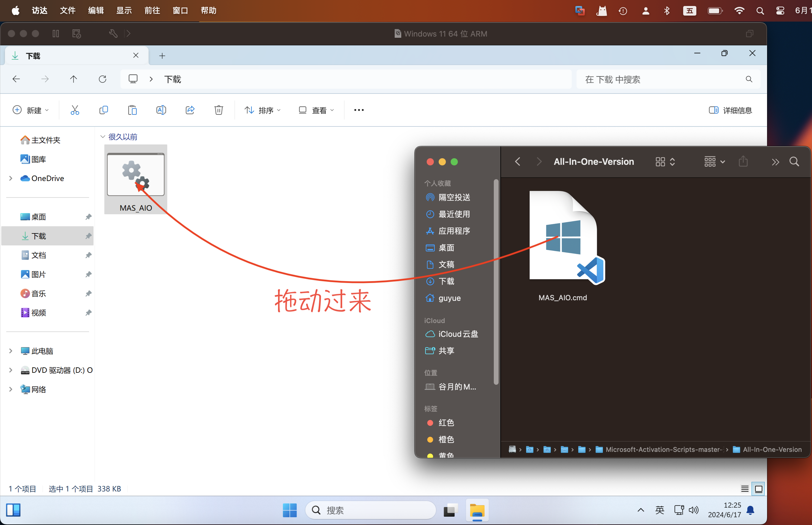
Task: Open macOS Control Center icon
Action: [x=780, y=10]
